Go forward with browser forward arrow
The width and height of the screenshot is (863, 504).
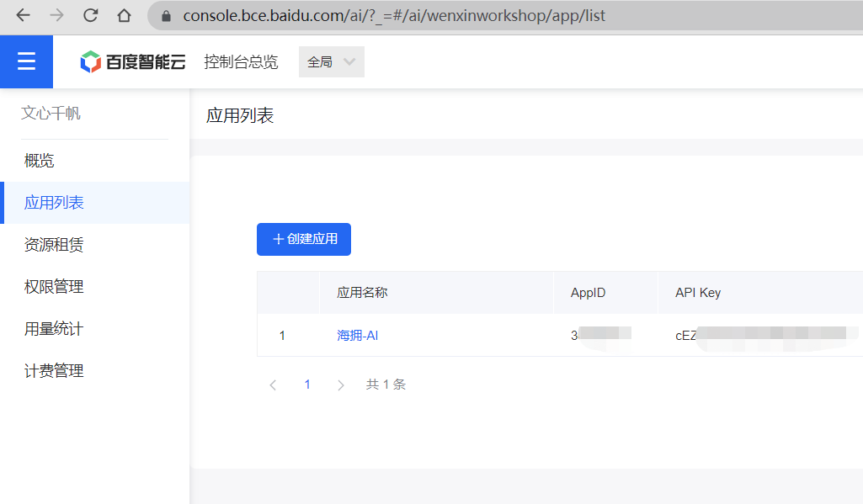56,15
